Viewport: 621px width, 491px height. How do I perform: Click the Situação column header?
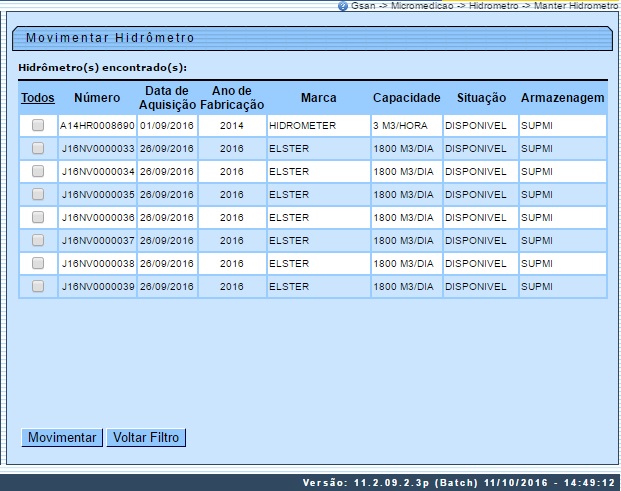(x=479, y=98)
